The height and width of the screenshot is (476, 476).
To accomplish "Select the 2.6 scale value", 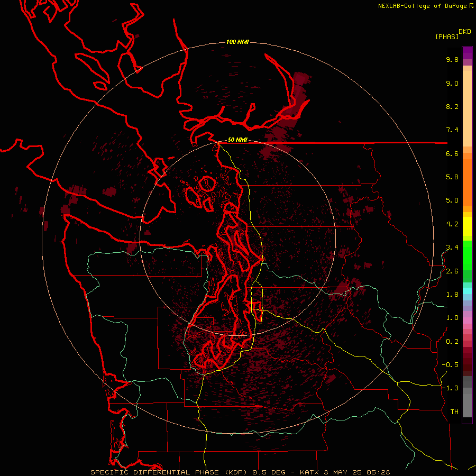I will click(x=452, y=271).
